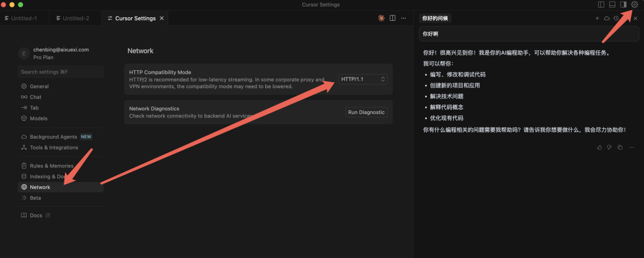Click the orange starburst icon in the editor toolbar

381,18
